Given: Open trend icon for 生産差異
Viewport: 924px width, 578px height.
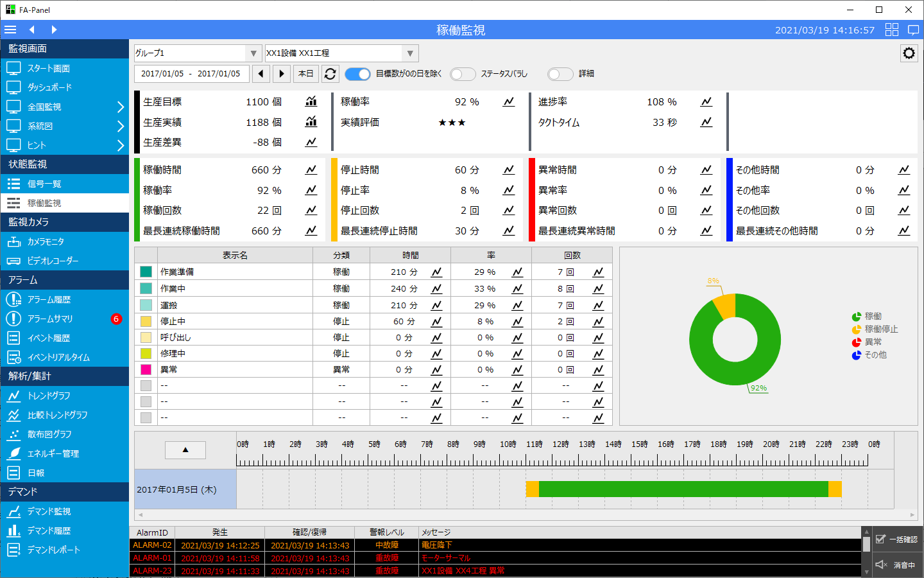Looking at the screenshot, I should tap(311, 142).
